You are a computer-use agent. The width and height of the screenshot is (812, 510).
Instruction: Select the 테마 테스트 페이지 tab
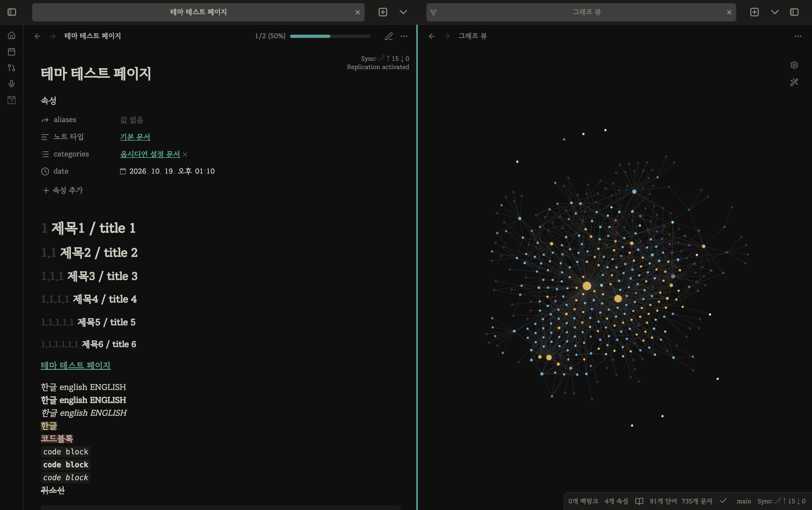(x=198, y=12)
